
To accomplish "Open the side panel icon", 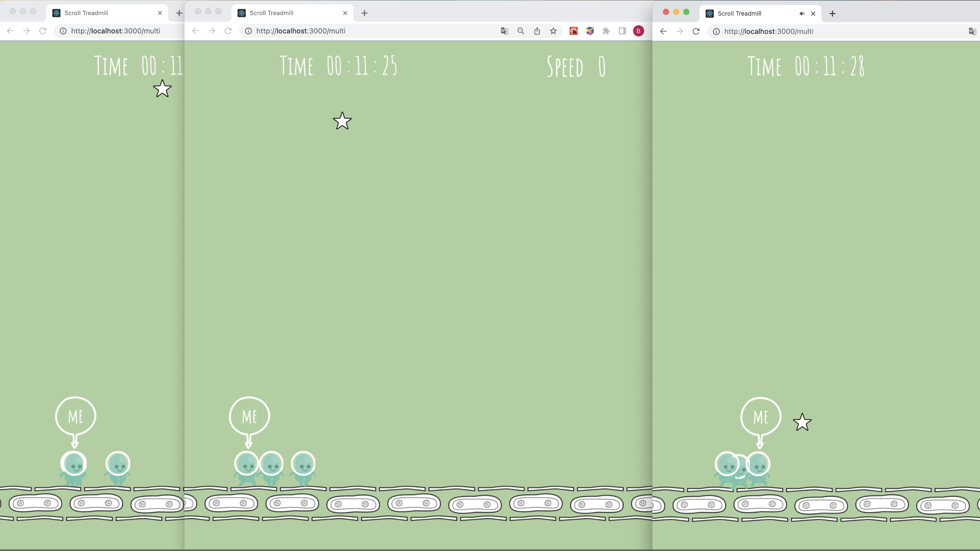I will pyautogui.click(x=622, y=31).
